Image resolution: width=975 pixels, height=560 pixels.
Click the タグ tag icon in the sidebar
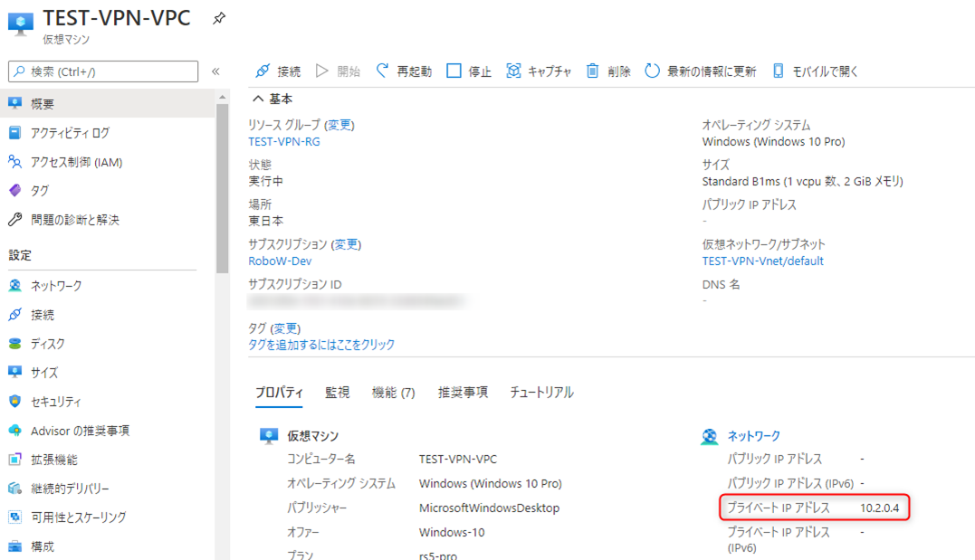tap(14, 190)
